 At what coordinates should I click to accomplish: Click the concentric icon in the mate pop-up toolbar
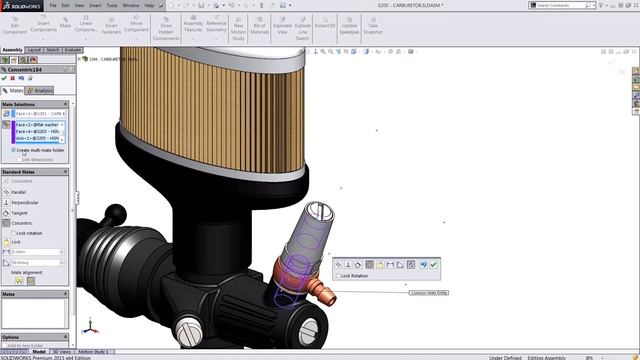[369, 265]
